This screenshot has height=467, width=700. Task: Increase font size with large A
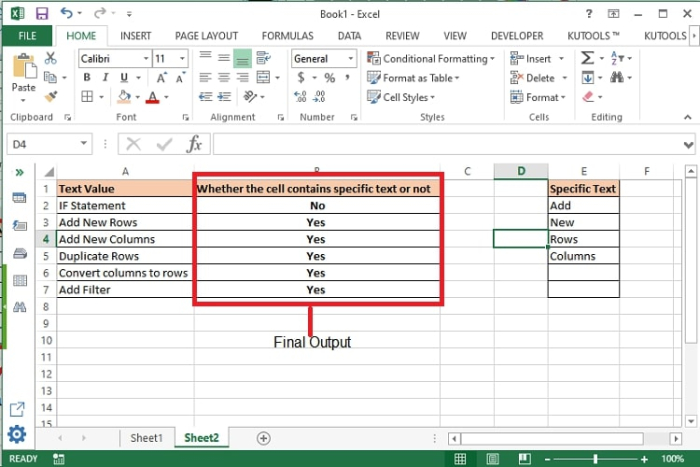click(161, 78)
